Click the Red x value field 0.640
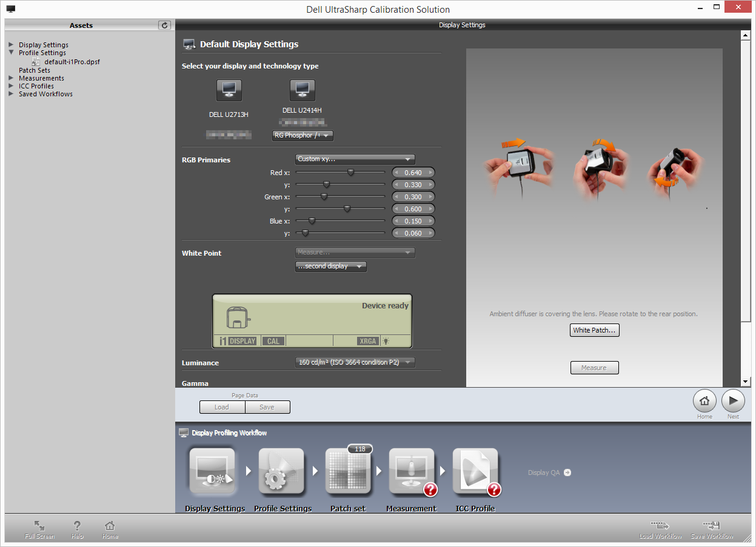The width and height of the screenshot is (756, 547). click(413, 173)
